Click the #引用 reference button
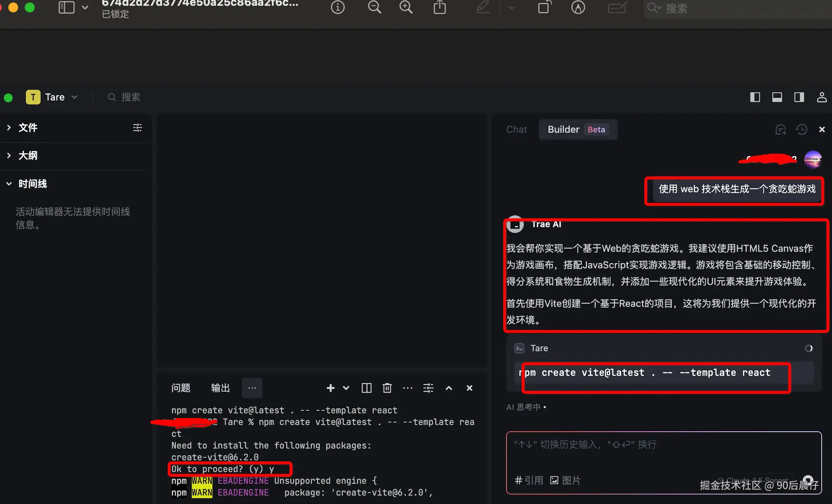The width and height of the screenshot is (832, 504). [x=529, y=480]
